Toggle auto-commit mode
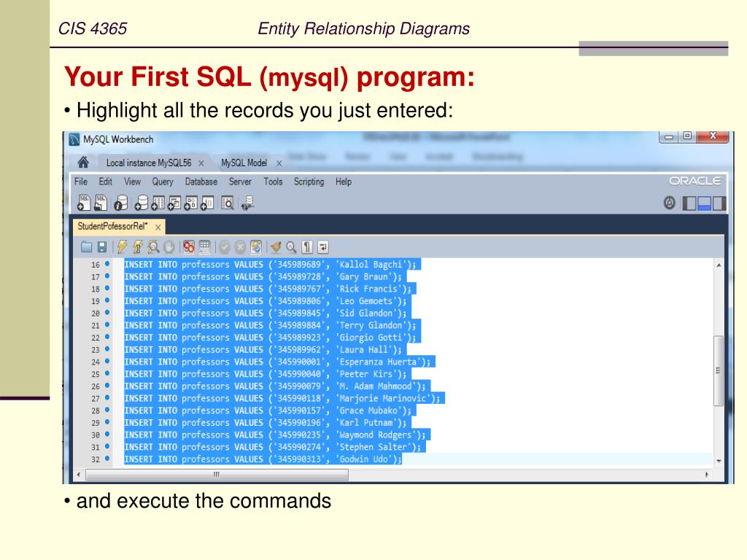Viewport: 747px width, 560px height. point(256,246)
